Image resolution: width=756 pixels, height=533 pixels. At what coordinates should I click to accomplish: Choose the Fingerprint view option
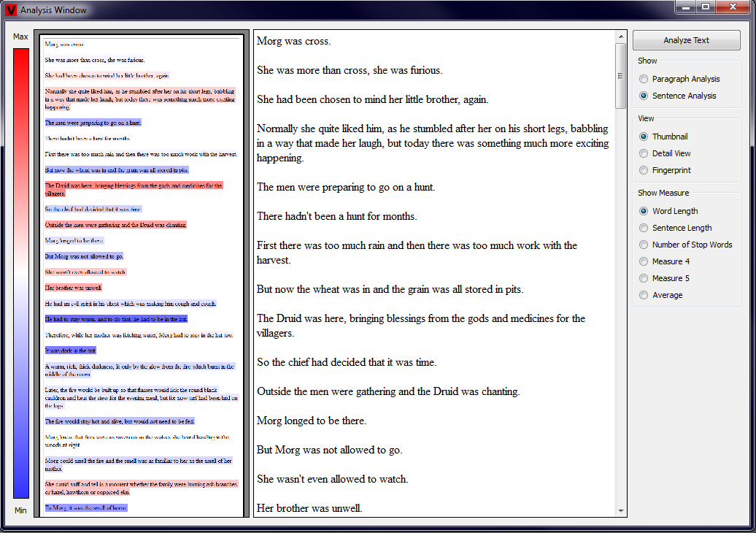tap(643, 170)
